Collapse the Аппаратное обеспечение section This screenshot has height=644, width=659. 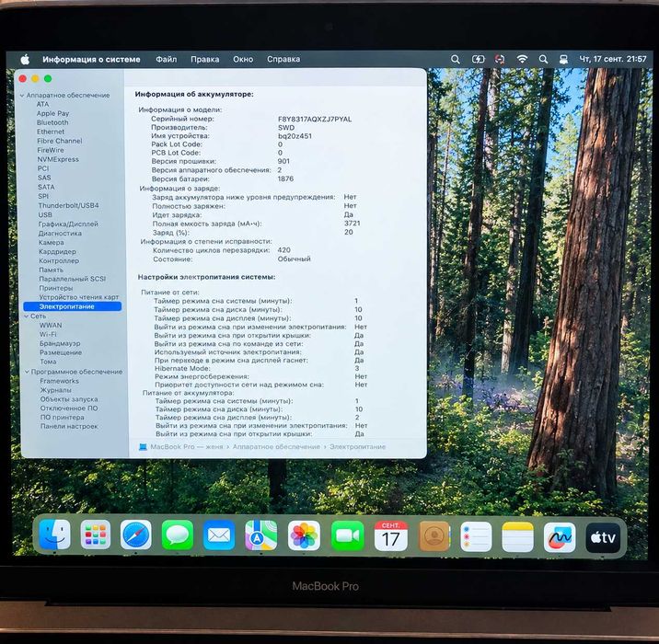point(22,96)
